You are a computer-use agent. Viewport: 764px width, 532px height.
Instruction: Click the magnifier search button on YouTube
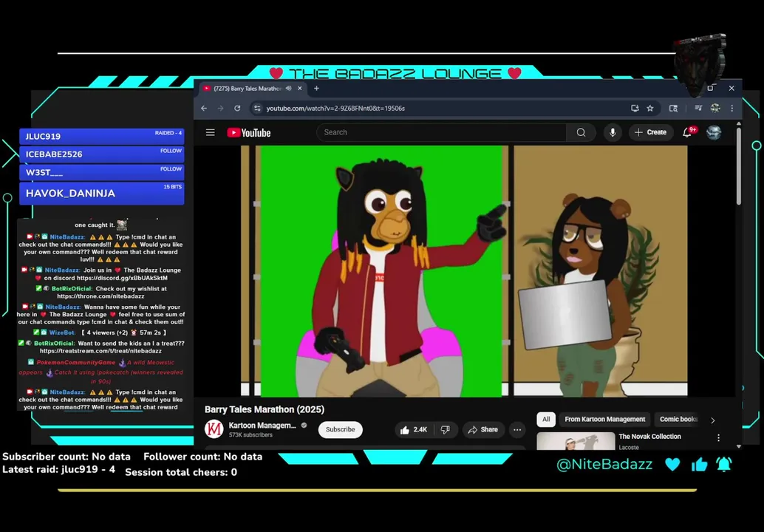(x=581, y=132)
